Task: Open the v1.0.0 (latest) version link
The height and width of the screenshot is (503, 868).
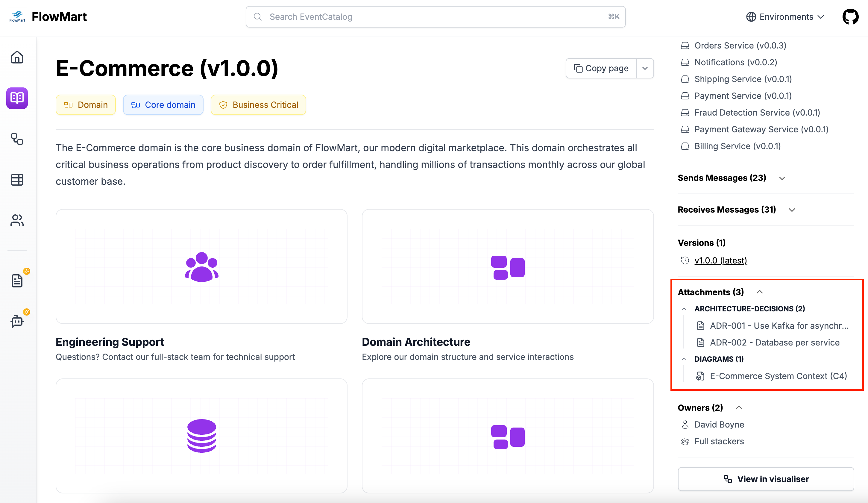Action: (720, 260)
